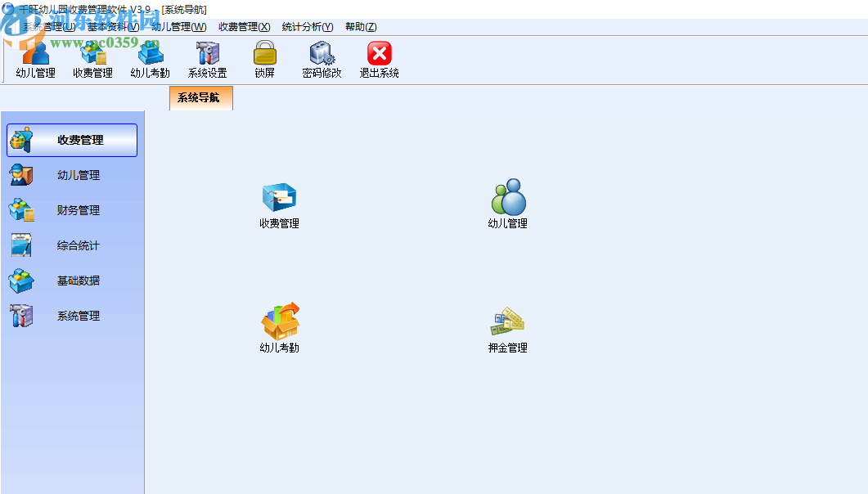Open the 系统管理(U) menu

pos(49,26)
